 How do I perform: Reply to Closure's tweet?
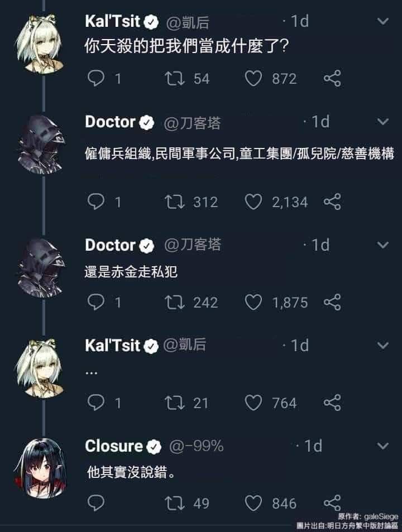pyautogui.click(x=95, y=503)
